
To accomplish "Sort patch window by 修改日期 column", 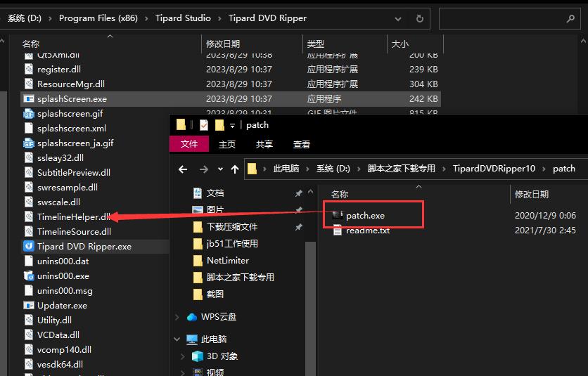I will 549,194.
